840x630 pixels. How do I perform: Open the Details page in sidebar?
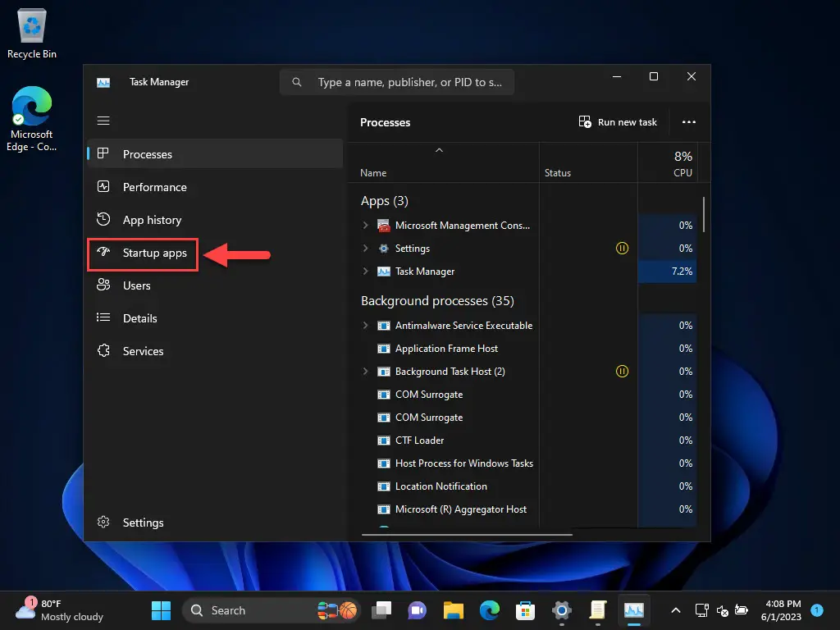214,318
